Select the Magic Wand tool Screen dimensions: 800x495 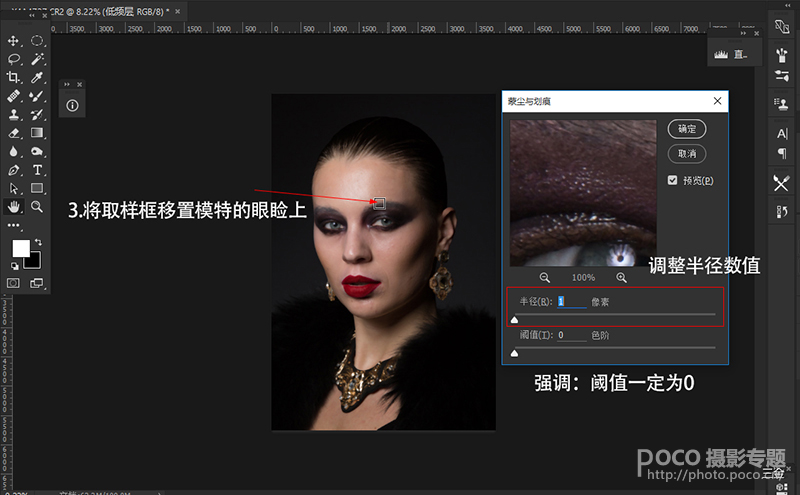click(37, 59)
